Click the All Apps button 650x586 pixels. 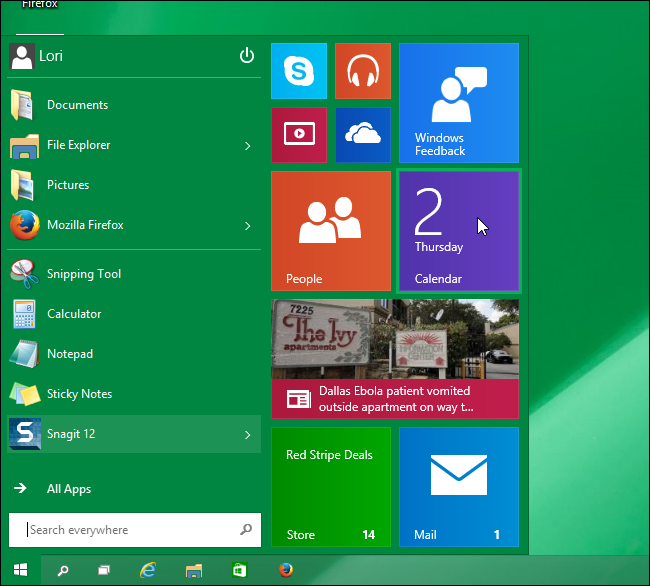point(68,489)
